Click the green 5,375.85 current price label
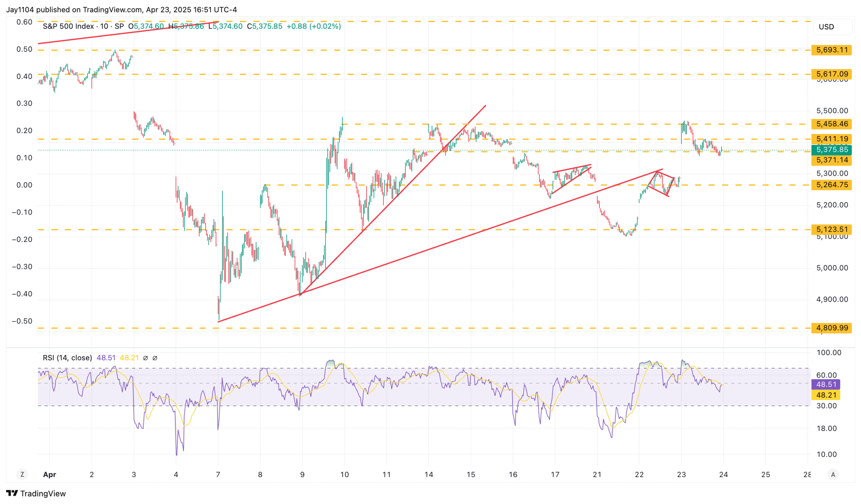This screenshot has width=861, height=504. coord(832,150)
